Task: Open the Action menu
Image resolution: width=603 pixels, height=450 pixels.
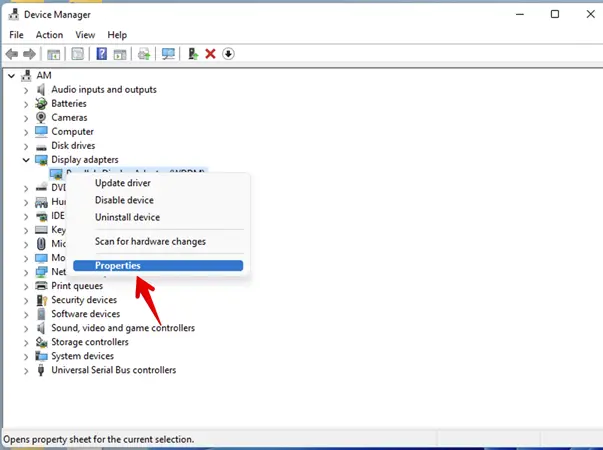Action: [49, 35]
